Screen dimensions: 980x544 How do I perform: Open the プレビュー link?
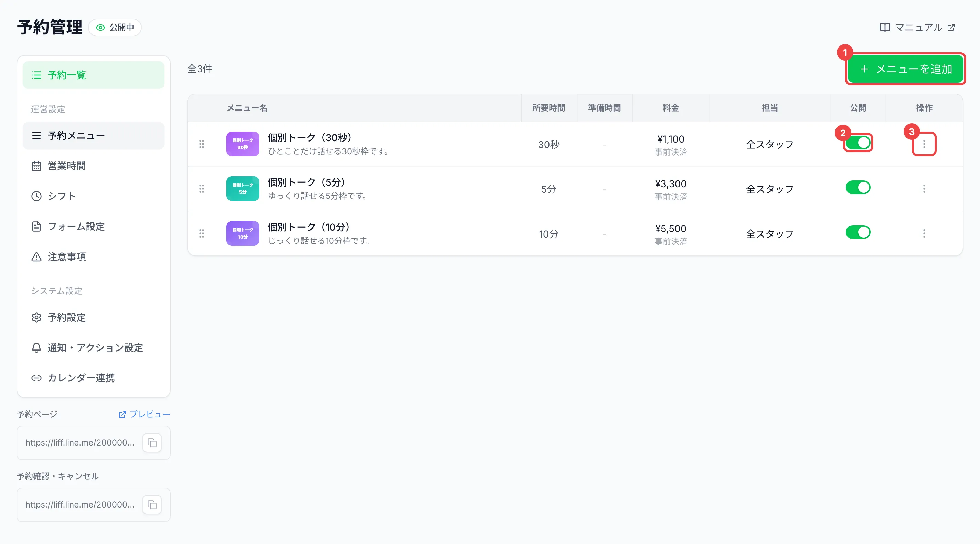[144, 414]
